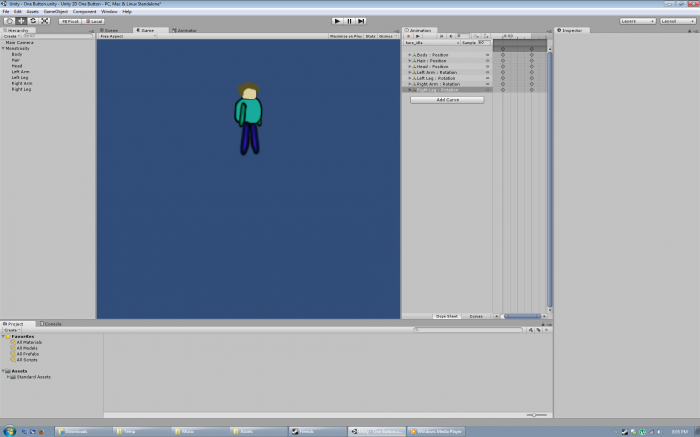Search by Type icon in Project panel
700x437 pixels.
tap(530, 330)
